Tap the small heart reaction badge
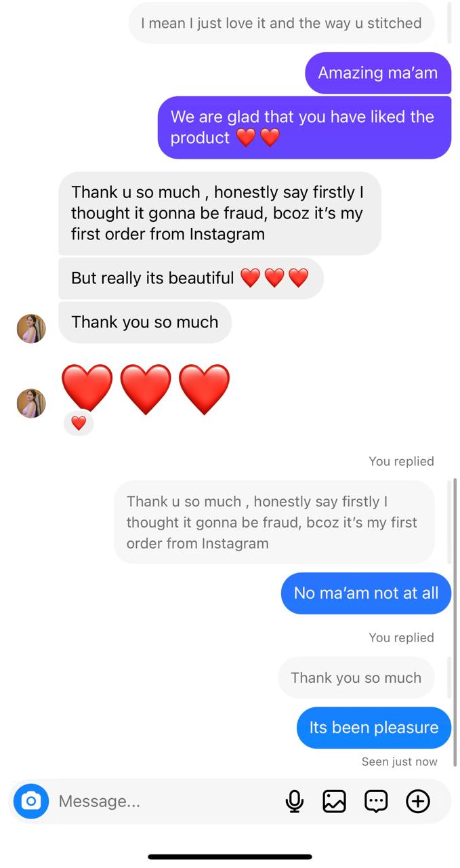Viewport: 460px width, 868px height. 79,424
